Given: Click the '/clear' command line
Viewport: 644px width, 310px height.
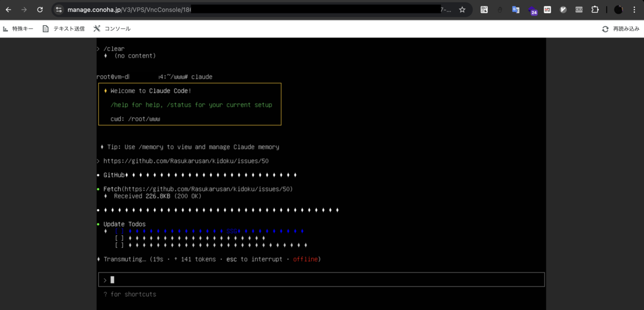Looking at the screenshot, I should pyautogui.click(x=114, y=49).
